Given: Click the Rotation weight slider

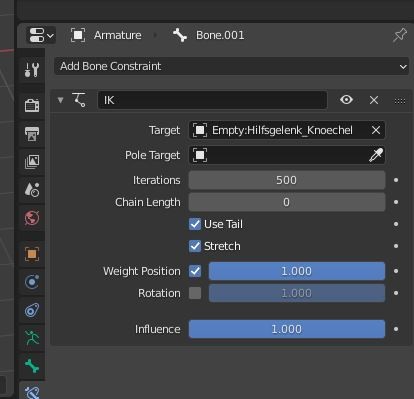Looking at the screenshot, I should (297, 293).
